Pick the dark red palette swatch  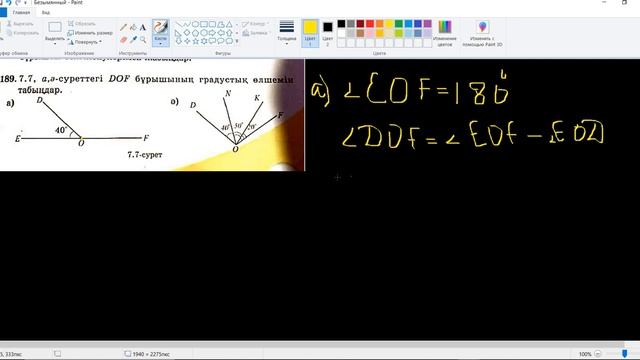(x=360, y=24)
